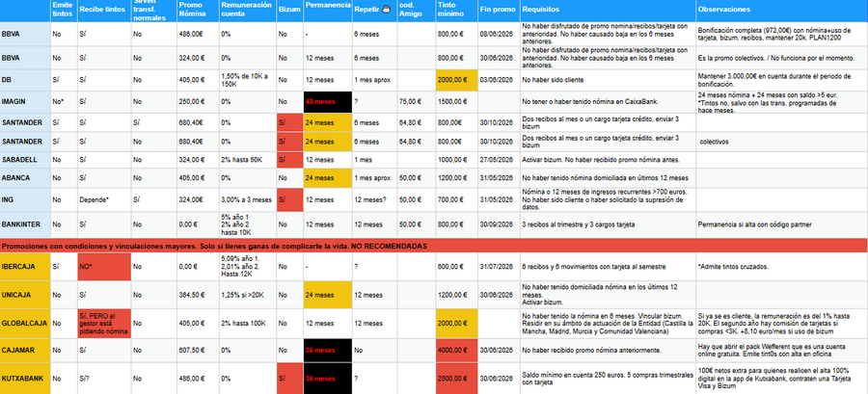Click ABANCA's yellow 24 meses cell
This screenshot has width=868, height=394.
click(x=328, y=178)
